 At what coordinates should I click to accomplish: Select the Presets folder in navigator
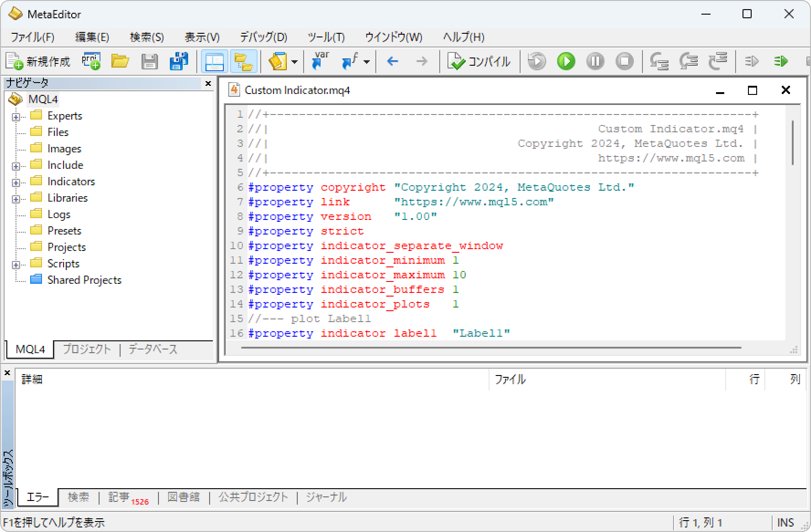pyautogui.click(x=64, y=230)
